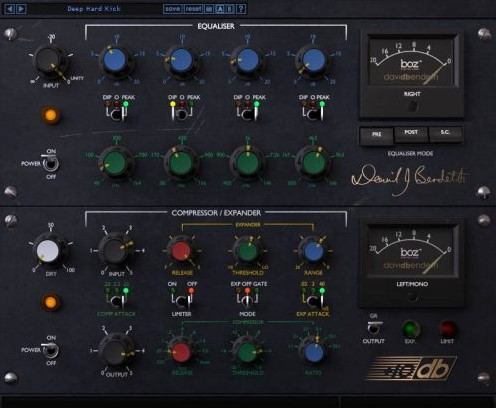Click the green expander THRESHOLD knob
496x408 pixels.
[x=247, y=252]
